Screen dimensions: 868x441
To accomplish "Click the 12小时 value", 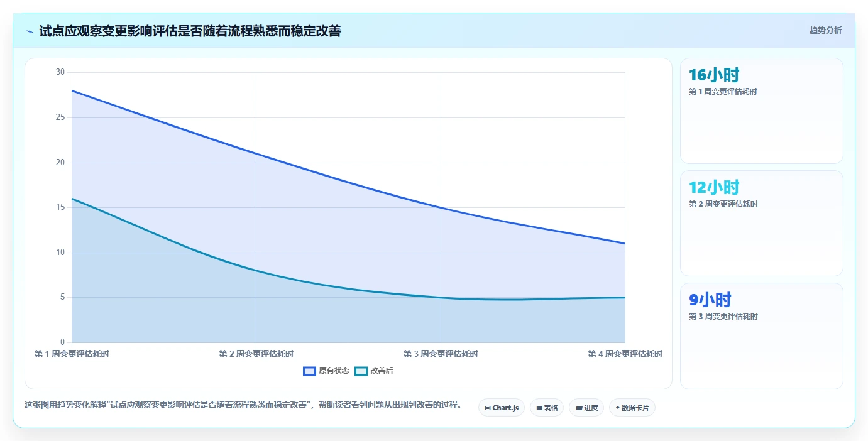I will pyautogui.click(x=714, y=188).
